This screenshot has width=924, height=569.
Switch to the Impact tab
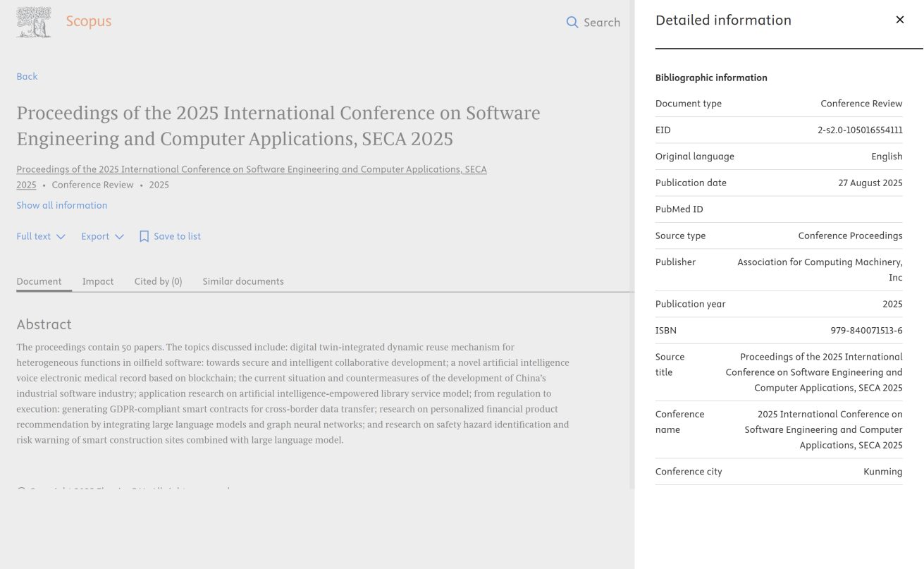98,281
